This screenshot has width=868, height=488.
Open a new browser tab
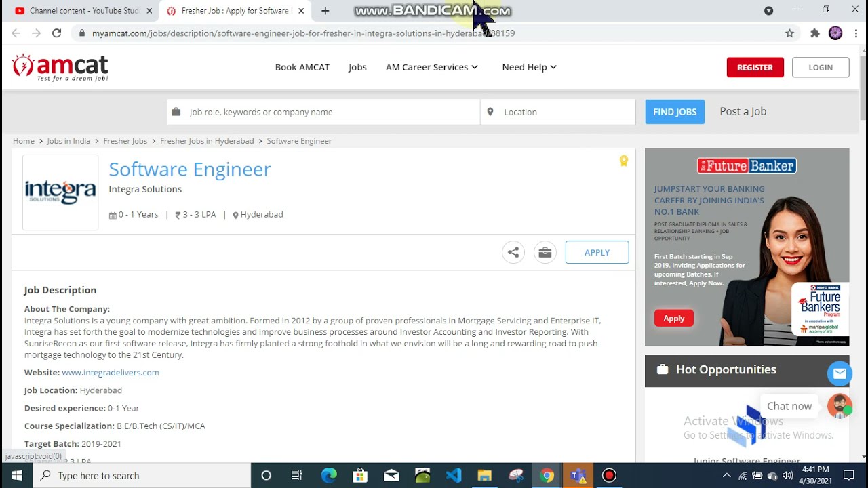(325, 11)
